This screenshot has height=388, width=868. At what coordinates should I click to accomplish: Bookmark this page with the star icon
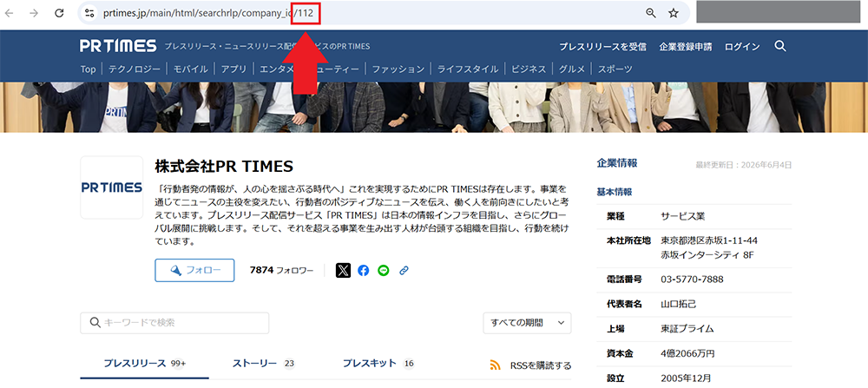[674, 13]
